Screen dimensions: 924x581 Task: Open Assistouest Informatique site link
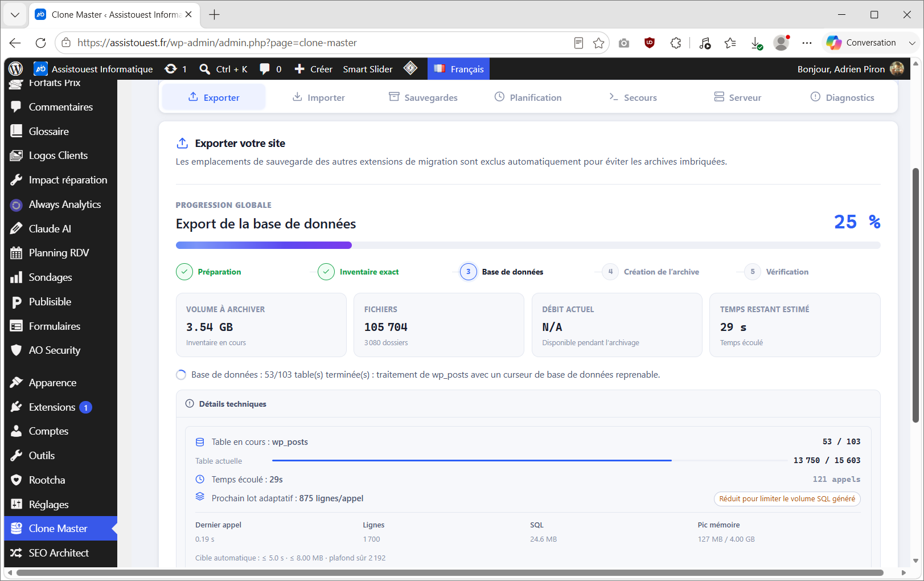[x=93, y=69]
